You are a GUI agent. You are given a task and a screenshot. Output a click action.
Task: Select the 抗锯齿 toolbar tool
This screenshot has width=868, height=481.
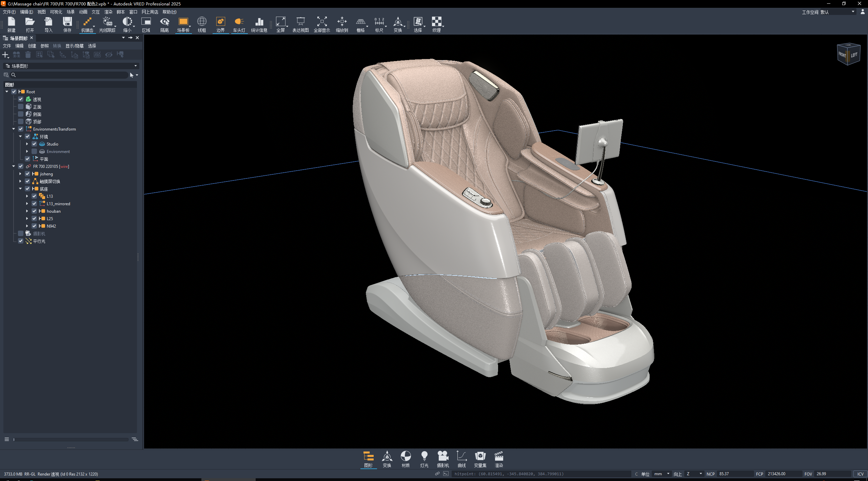click(87, 24)
